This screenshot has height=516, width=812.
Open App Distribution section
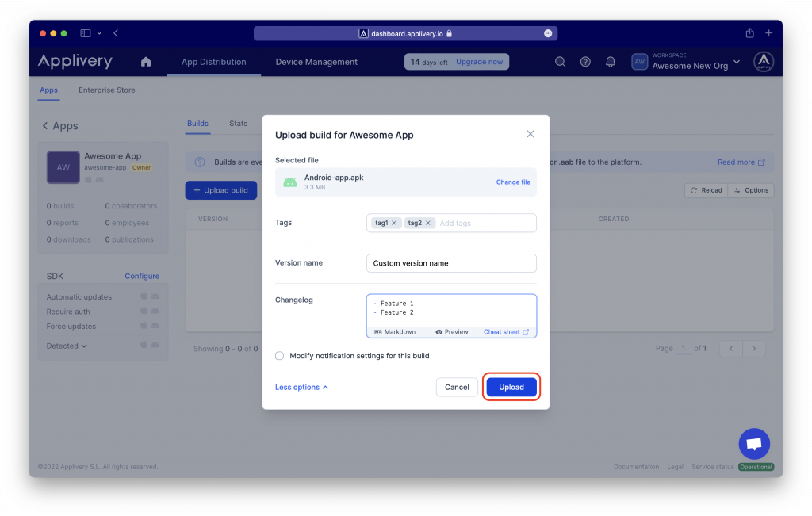click(214, 62)
